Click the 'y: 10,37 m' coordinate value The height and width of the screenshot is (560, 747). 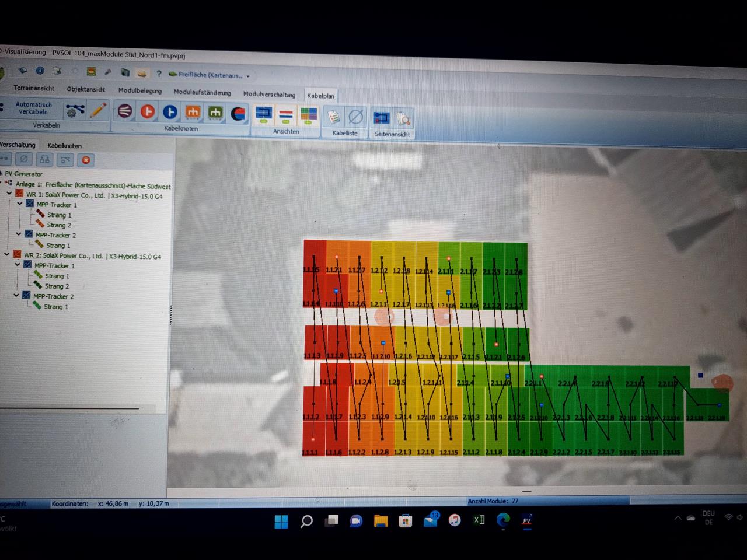coord(154,503)
